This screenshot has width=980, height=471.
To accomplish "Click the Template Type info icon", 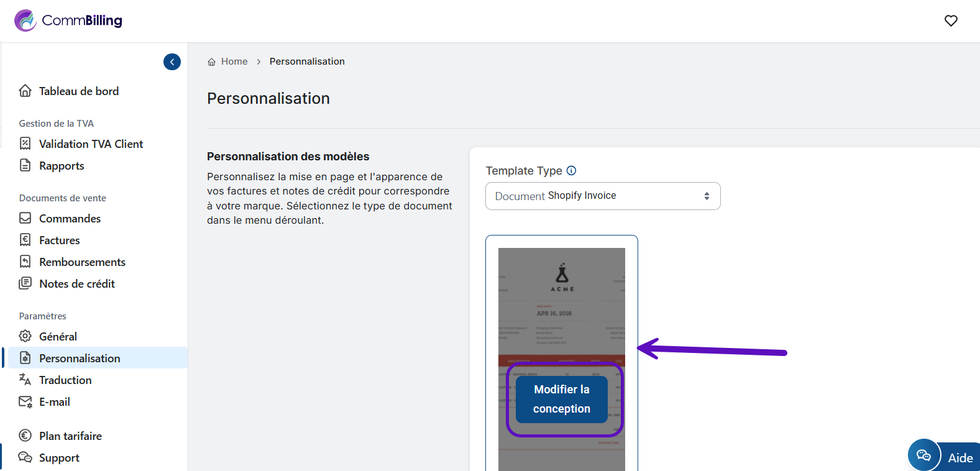I will coord(572,171).
